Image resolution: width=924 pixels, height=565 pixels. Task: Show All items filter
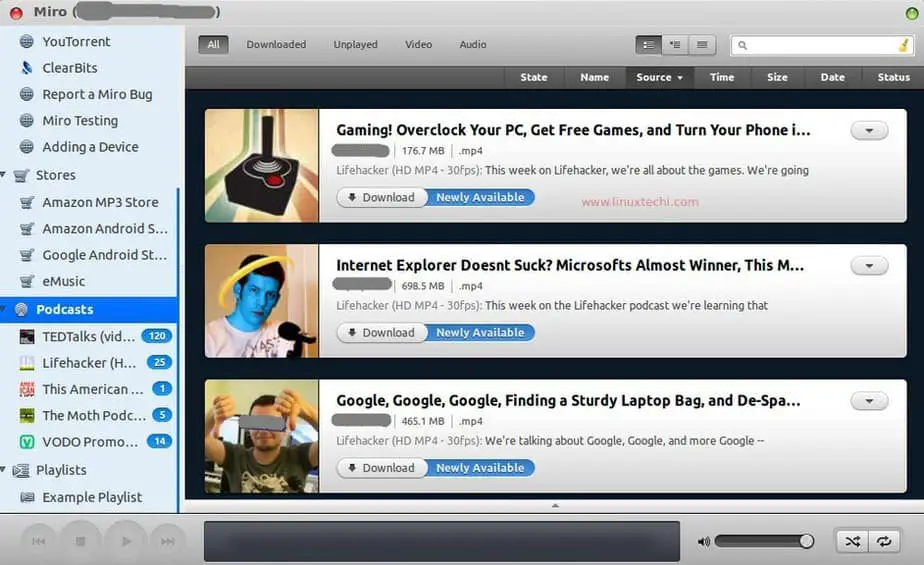point(213,45)
